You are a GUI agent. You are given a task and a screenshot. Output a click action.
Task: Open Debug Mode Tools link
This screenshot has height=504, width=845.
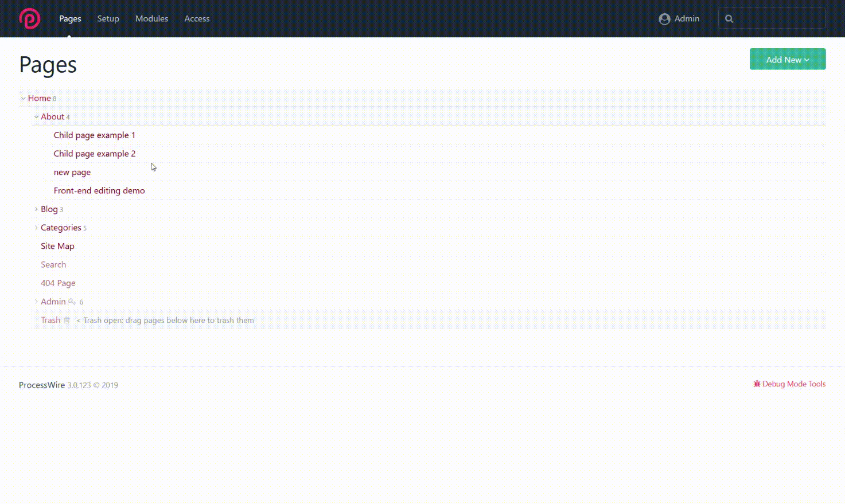[790, 384]
